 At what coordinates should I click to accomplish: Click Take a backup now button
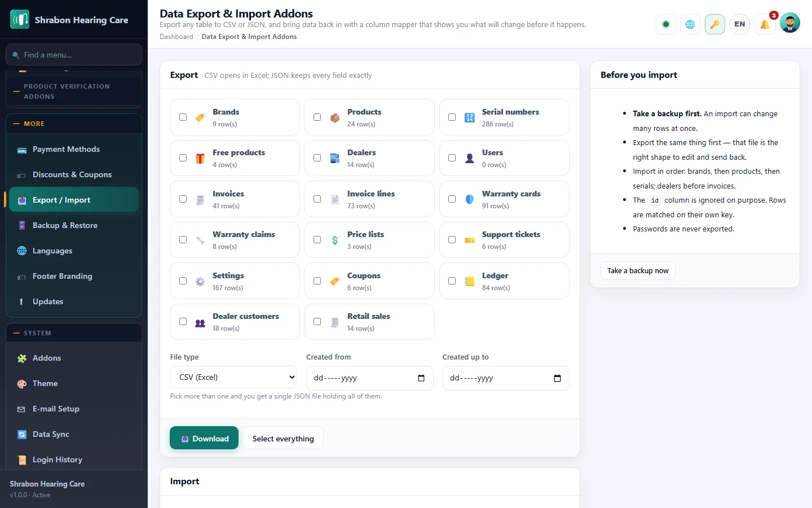coord(638,271)
